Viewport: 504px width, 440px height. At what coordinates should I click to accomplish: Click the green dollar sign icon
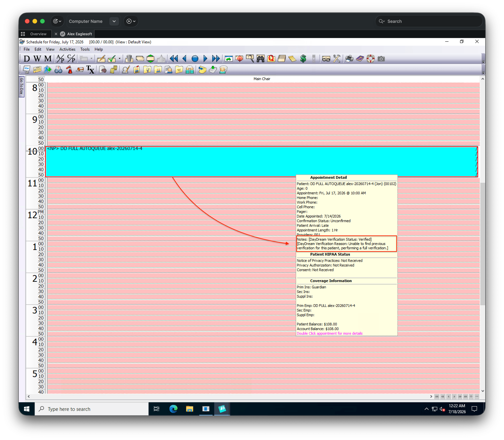[303, 59]
